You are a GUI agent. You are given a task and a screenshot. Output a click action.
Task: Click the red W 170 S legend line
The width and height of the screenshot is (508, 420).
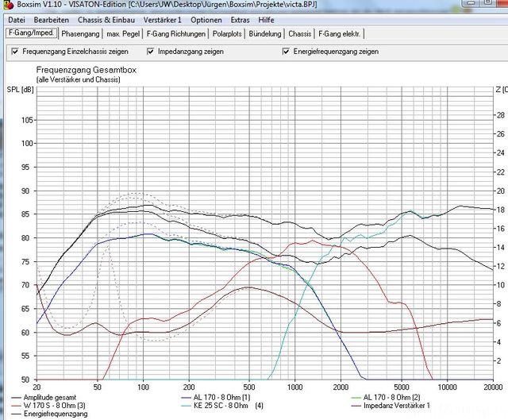pos(19,405)
